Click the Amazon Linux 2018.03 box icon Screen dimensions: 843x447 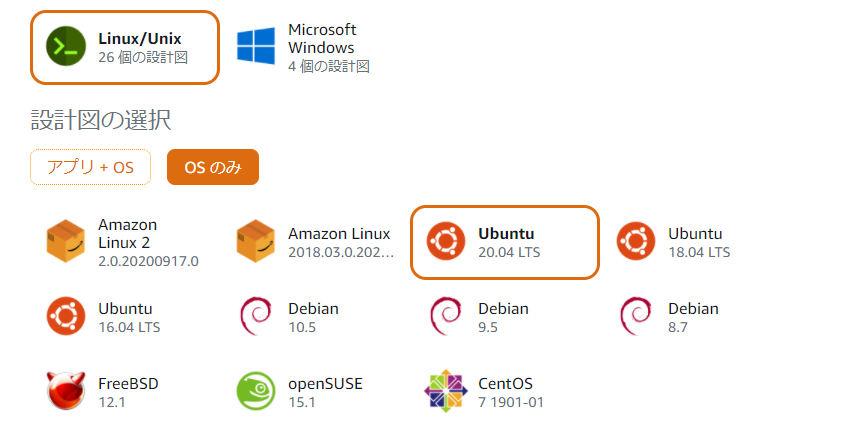256,241
